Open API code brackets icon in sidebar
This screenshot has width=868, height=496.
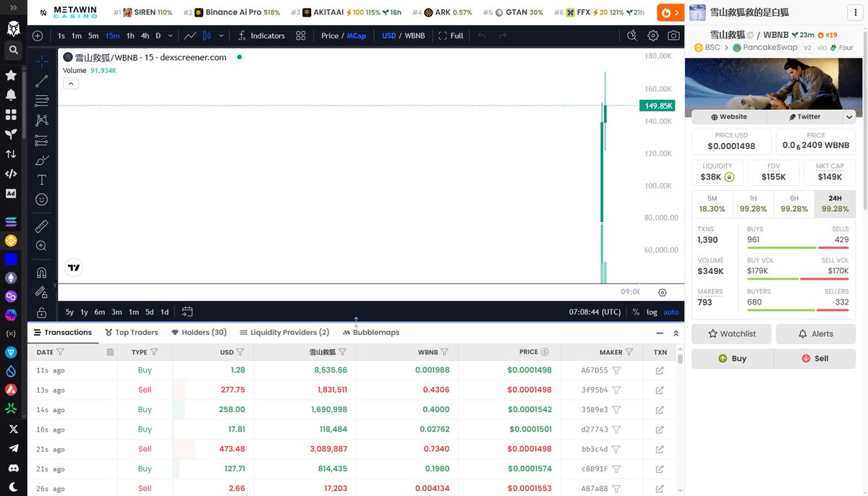coord(11,174)
